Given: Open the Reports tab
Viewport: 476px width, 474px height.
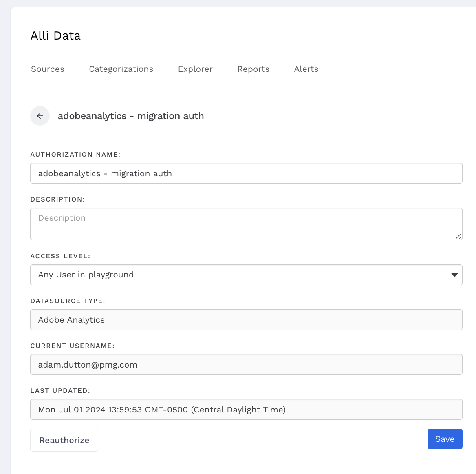Looking at the screenshot, I should pos(253,69).
